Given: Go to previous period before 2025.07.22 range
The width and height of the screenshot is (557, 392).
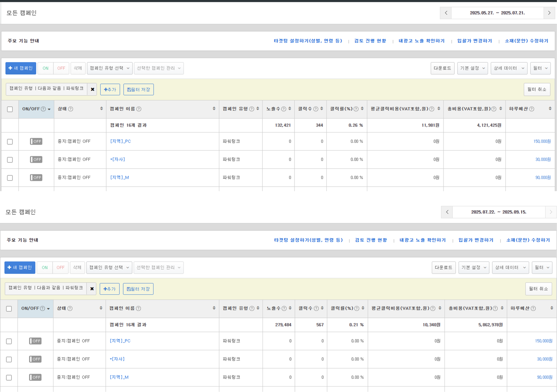Looking at the screenshot, I should (x=447, y=212).
